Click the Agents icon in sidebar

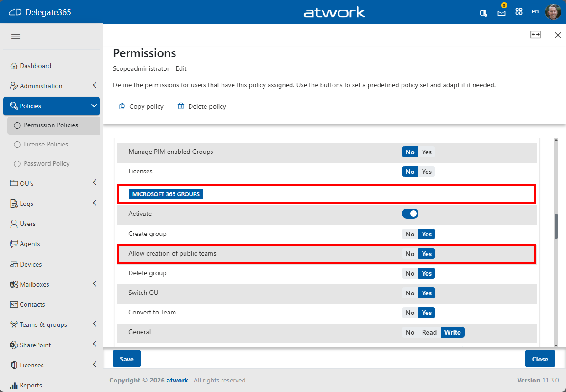[x=14, y=244]
